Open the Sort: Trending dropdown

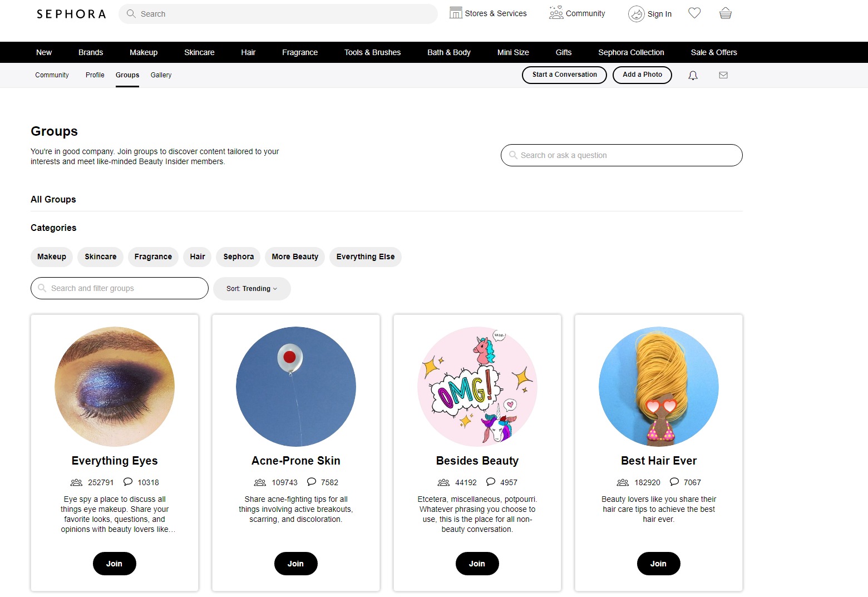coord(252,289)
